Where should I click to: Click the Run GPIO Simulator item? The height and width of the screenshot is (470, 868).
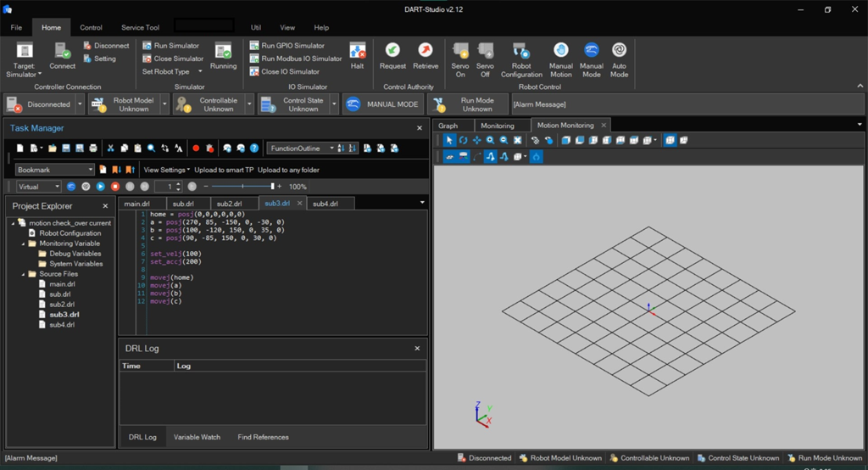[x=287, y=46]
